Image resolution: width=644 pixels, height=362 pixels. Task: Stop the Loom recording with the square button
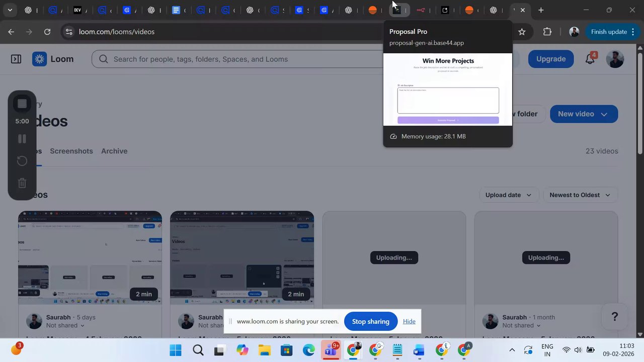point(22,104)
